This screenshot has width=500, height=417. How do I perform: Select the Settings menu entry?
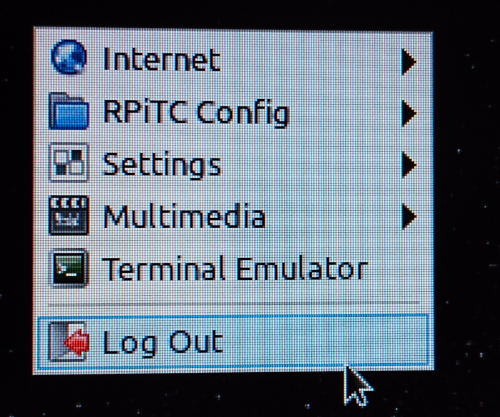pos(162,164)
